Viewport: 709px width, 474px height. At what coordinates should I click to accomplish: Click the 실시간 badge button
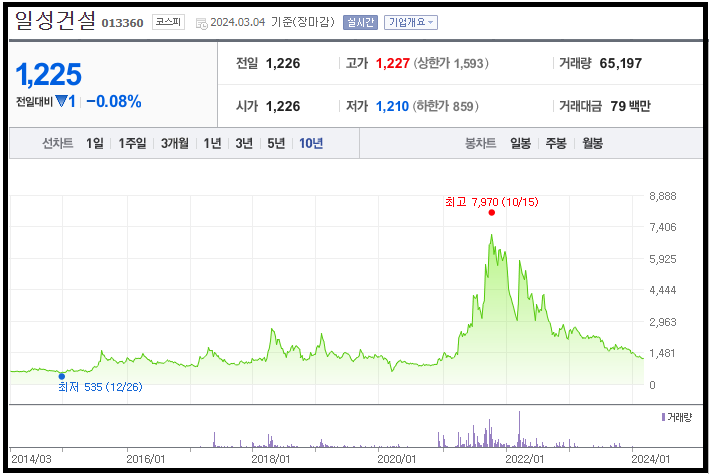[x=360, y=22]
